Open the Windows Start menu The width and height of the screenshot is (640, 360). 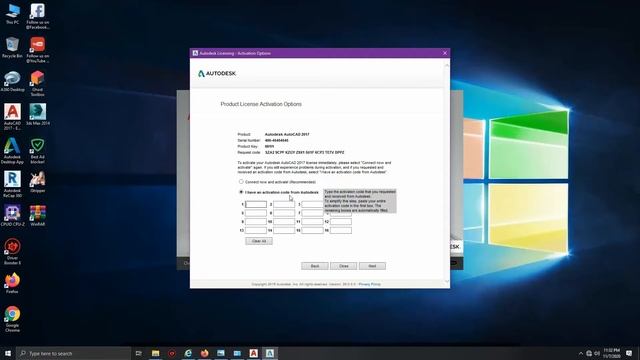click(x=8, y=353)
